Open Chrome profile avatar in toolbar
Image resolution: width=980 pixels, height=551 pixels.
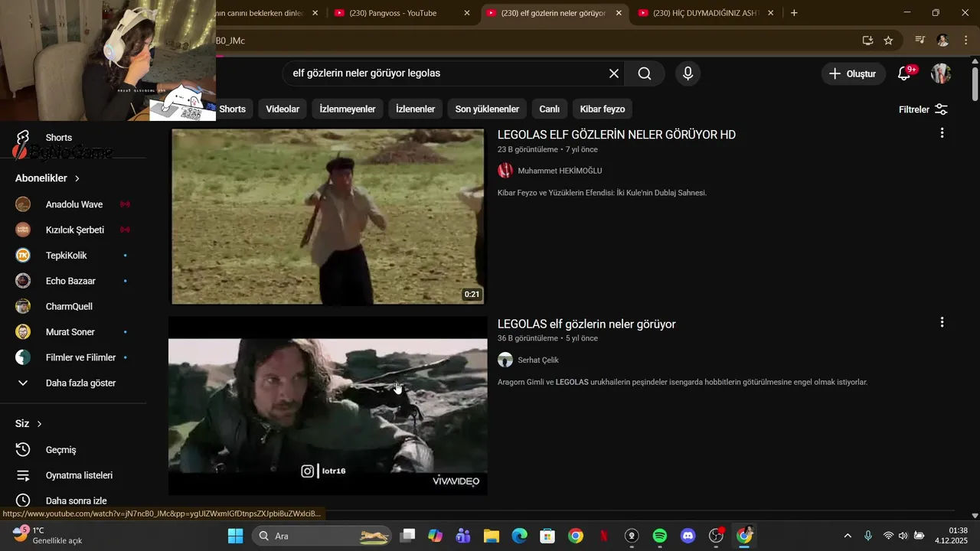coord(942,41)
